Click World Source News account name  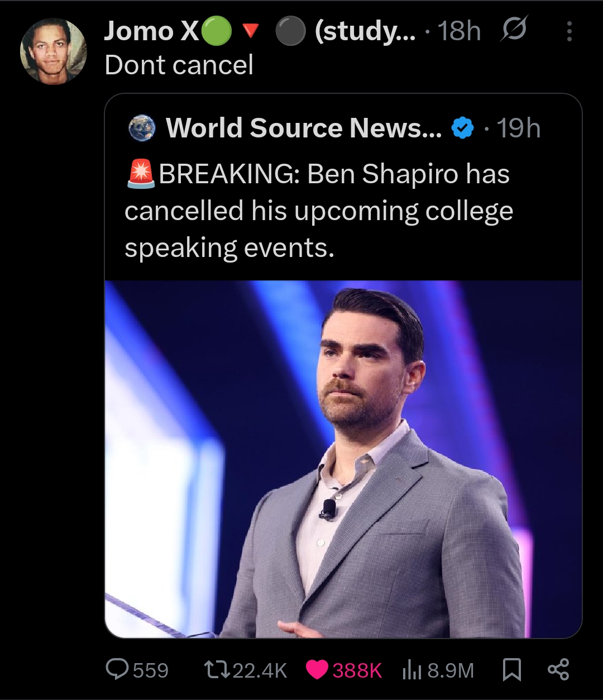(303, 128)
